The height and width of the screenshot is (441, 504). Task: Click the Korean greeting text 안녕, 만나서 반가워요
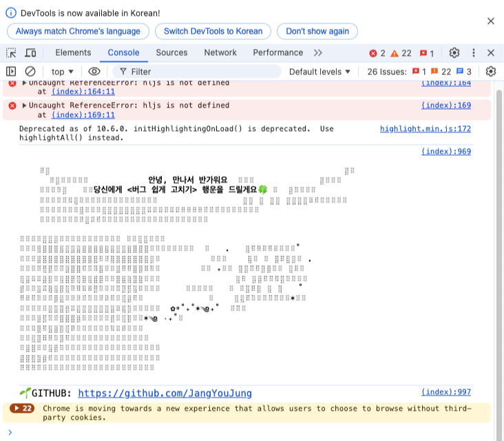[188, 179]
